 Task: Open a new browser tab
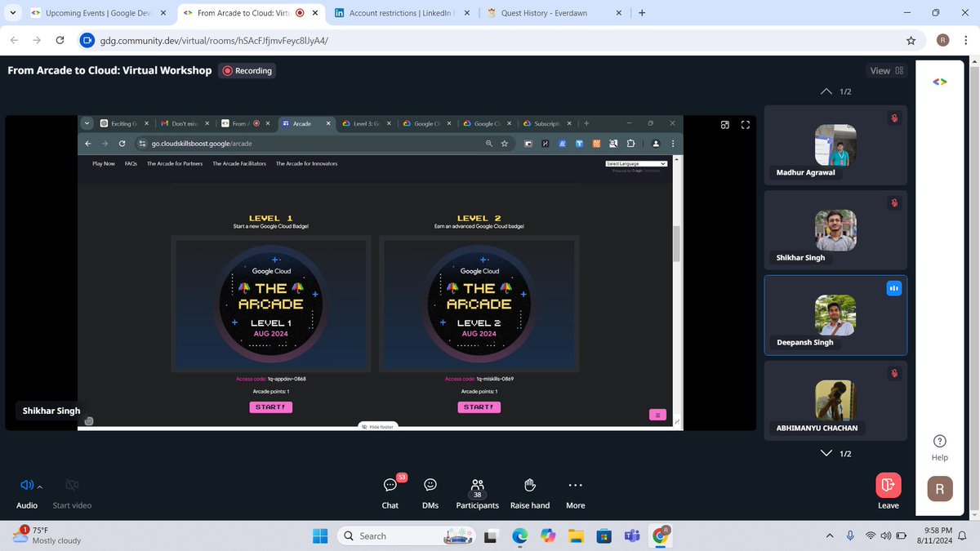click(643, 13)
